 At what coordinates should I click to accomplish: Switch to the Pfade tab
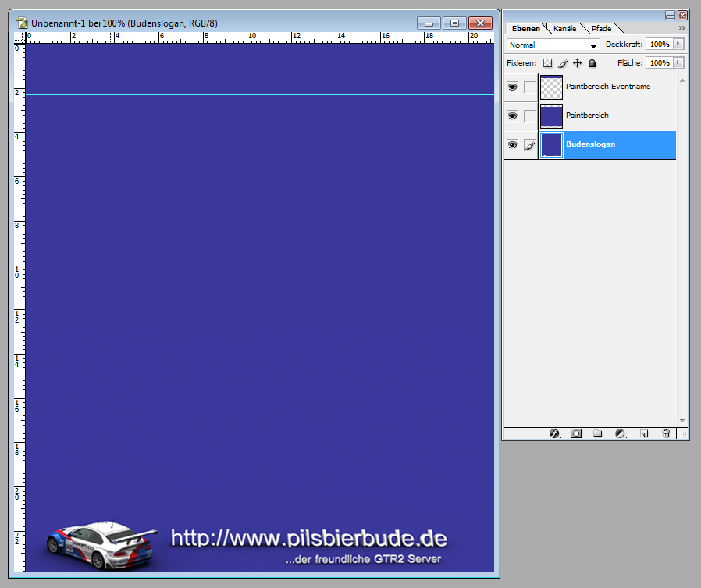(601, 29)
